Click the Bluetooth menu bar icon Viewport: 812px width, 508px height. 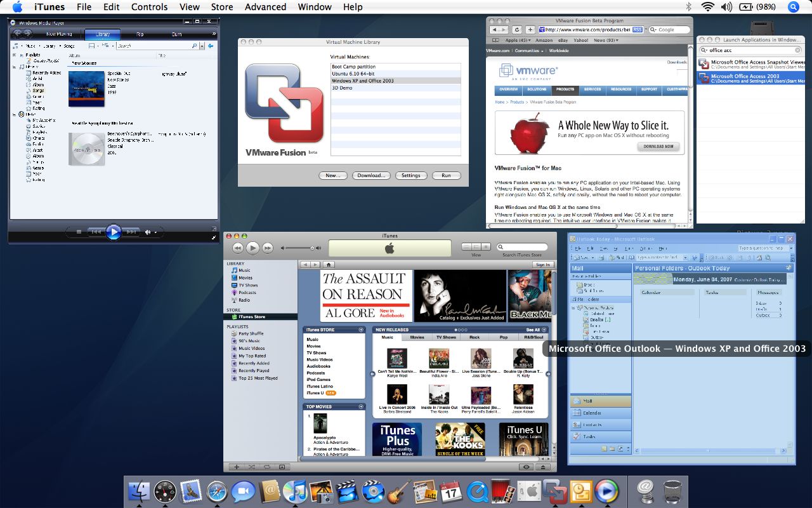coord(689,7)
